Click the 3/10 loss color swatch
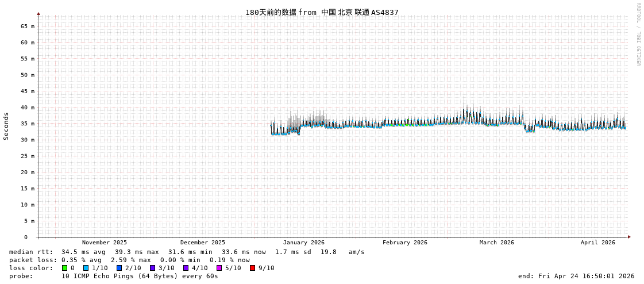Viewport: 644px width, 284px height. point(152,268)
